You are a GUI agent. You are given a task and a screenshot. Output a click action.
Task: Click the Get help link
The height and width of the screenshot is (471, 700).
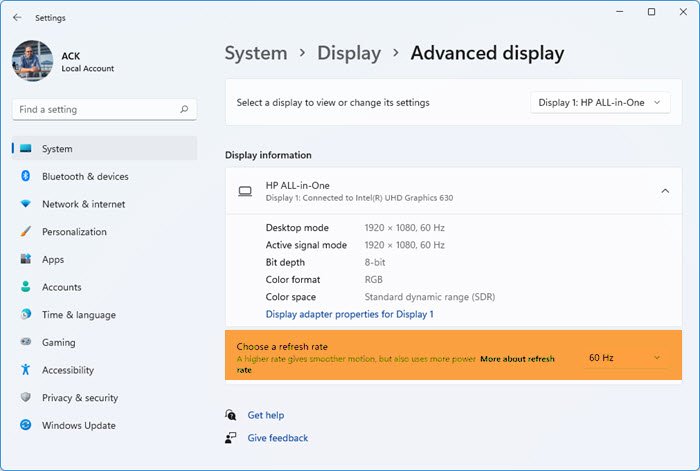coord(266,415)
